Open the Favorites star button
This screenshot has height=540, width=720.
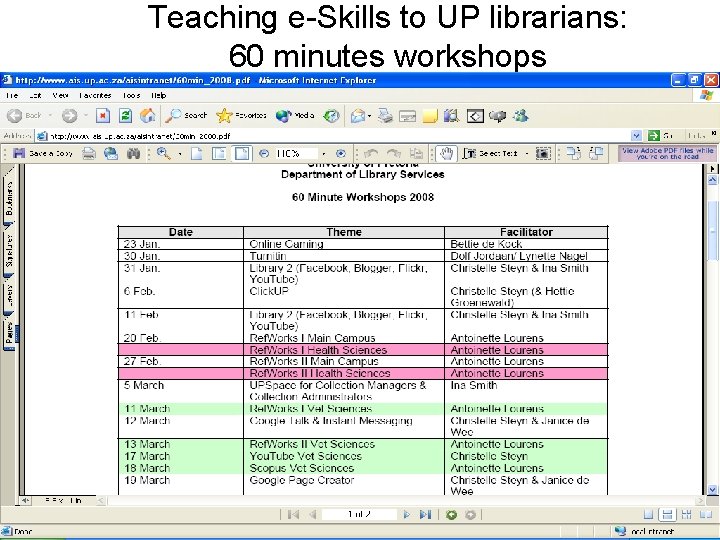pos(241,115)
